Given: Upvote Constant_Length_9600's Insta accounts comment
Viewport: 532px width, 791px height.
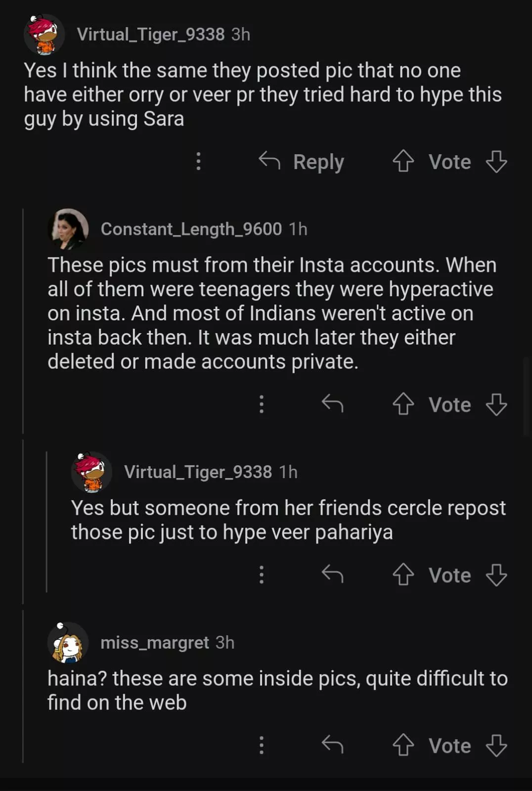Looking at the screenshot, I should [x=403, y=404].
